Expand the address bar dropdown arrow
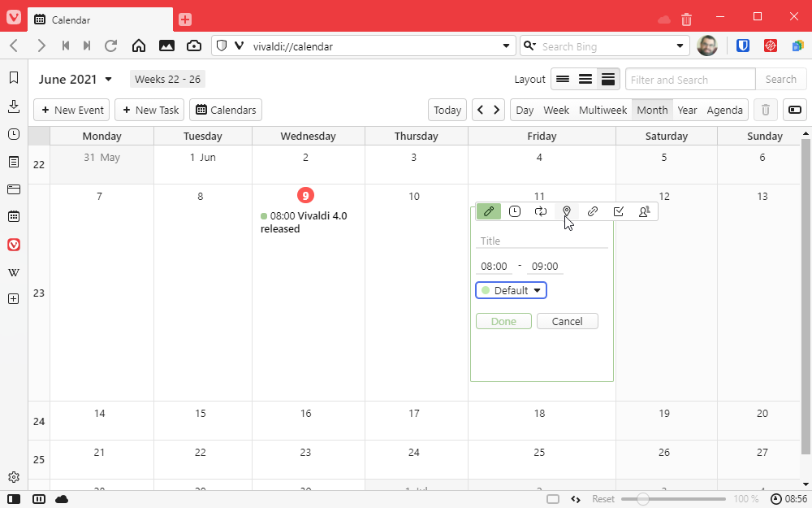The image size is (812, 508). point(506,46)
